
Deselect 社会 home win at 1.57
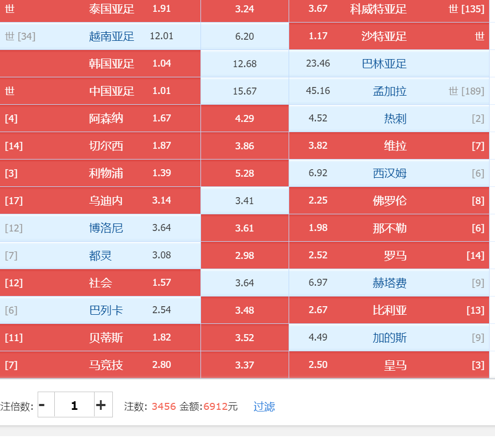100,283
